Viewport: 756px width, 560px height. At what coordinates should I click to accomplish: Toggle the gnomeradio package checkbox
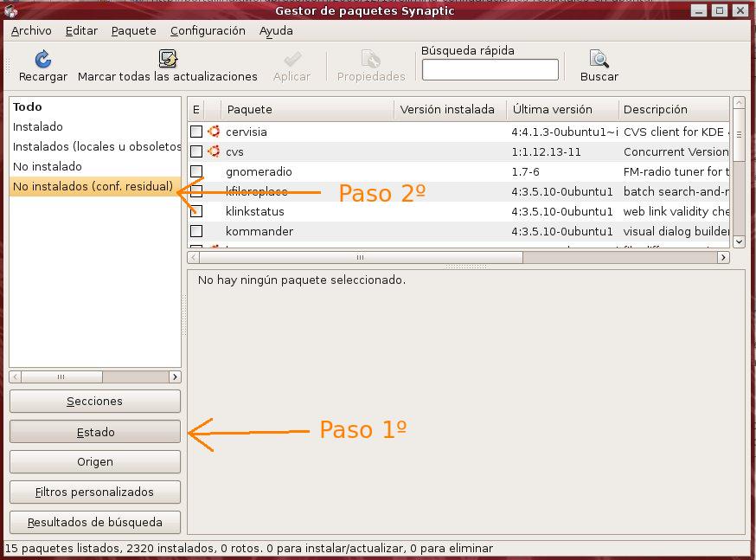(x=196, y=171)
